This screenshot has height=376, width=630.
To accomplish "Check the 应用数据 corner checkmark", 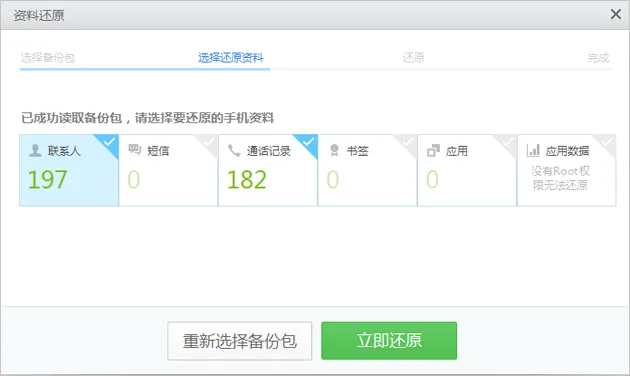I will coord(607,142).
